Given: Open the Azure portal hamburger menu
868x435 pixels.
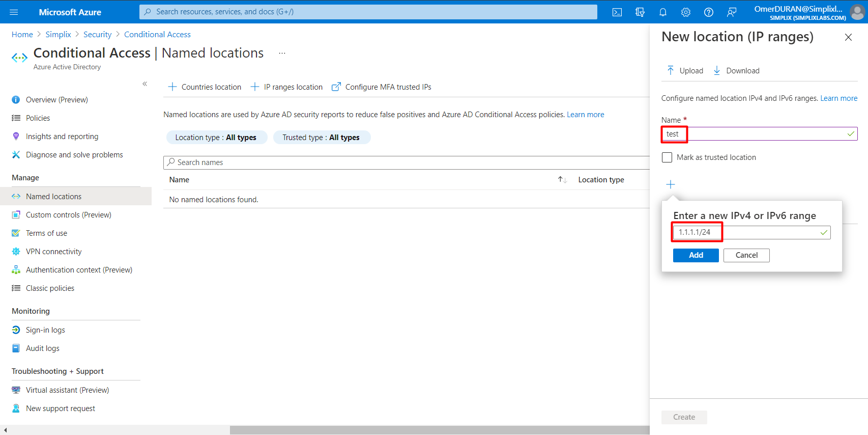Looking at the screenshot, I should click(x=14, y=12).
